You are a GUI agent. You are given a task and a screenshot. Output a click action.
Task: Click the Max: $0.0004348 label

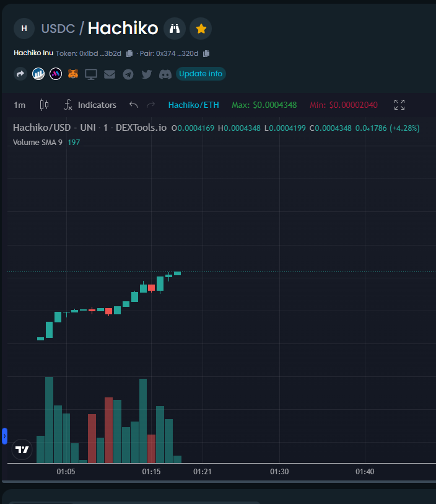tap(264, 105)
